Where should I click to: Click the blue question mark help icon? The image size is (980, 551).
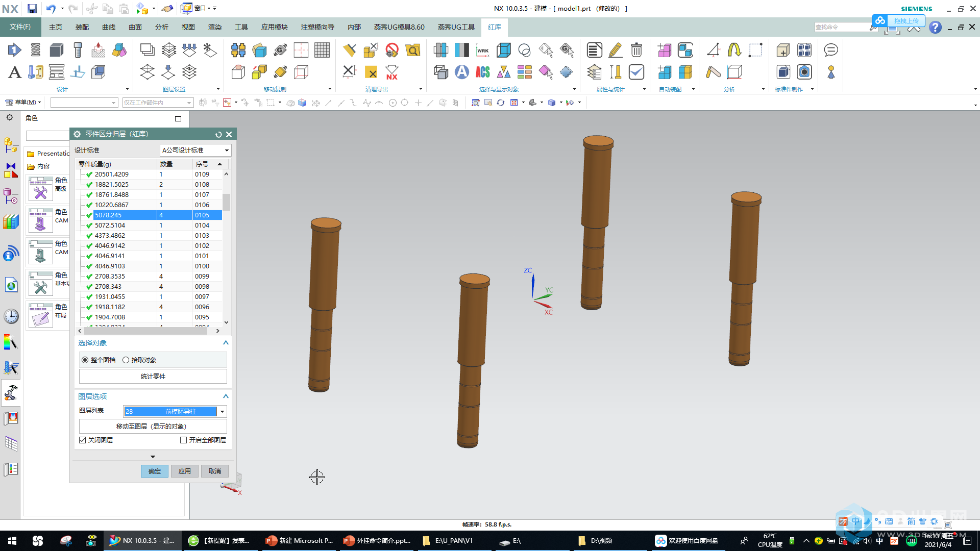935,27
